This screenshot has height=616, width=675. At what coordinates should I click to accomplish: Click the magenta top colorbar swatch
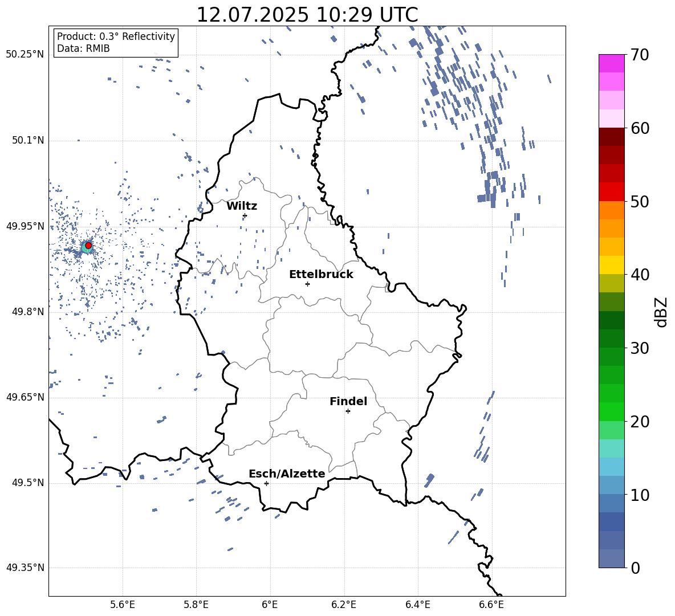(611, 64)
